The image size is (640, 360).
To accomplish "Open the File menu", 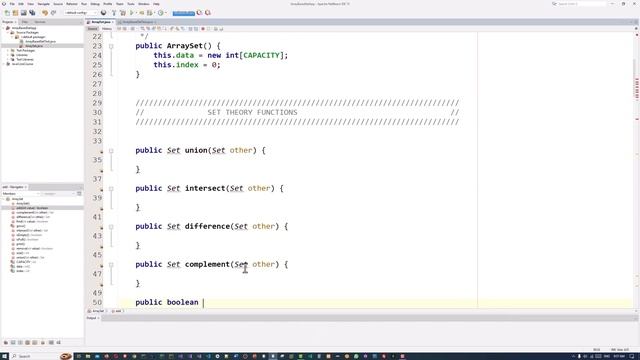I will tap(12, 4).
